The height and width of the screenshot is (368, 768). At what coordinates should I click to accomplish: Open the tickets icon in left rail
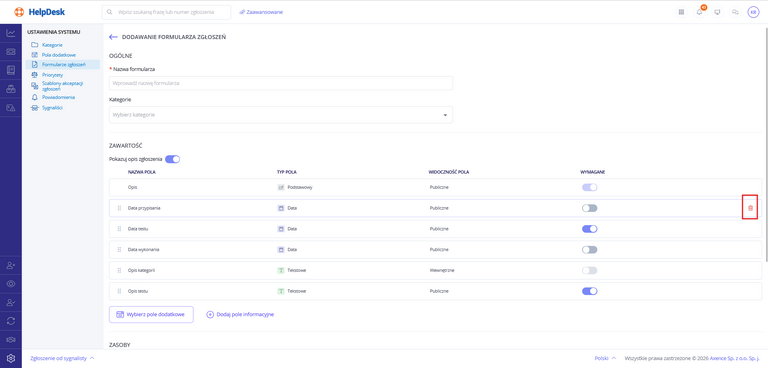click(x=11, y=51)
